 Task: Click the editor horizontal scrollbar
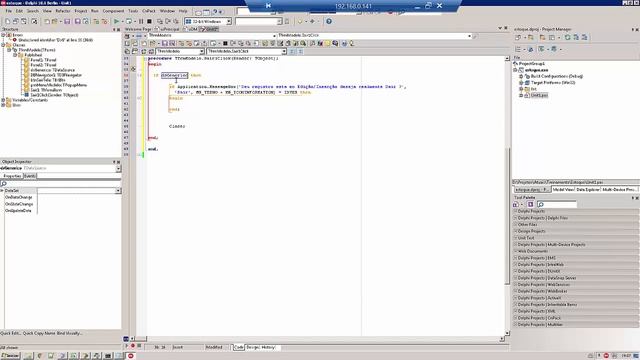click(318, 339)
